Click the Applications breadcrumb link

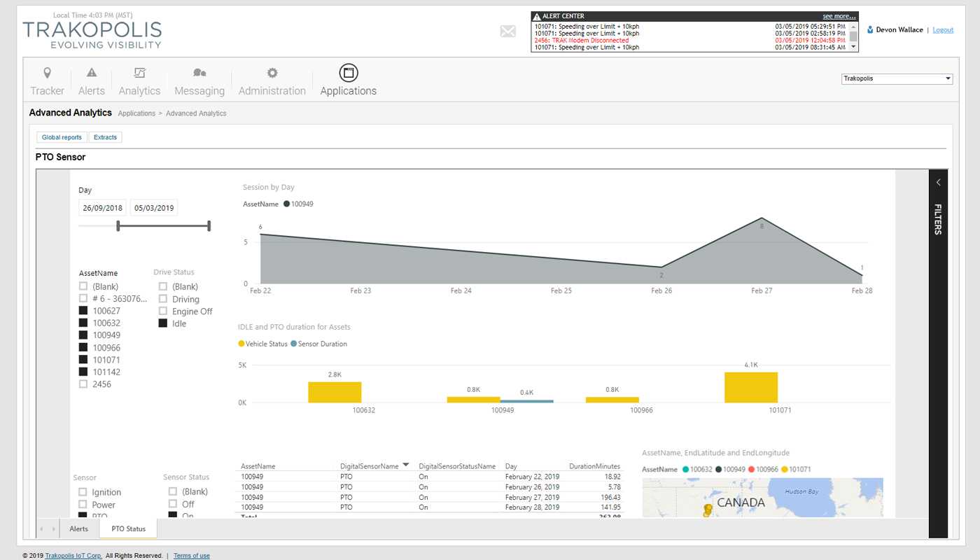tap(136, 113)
